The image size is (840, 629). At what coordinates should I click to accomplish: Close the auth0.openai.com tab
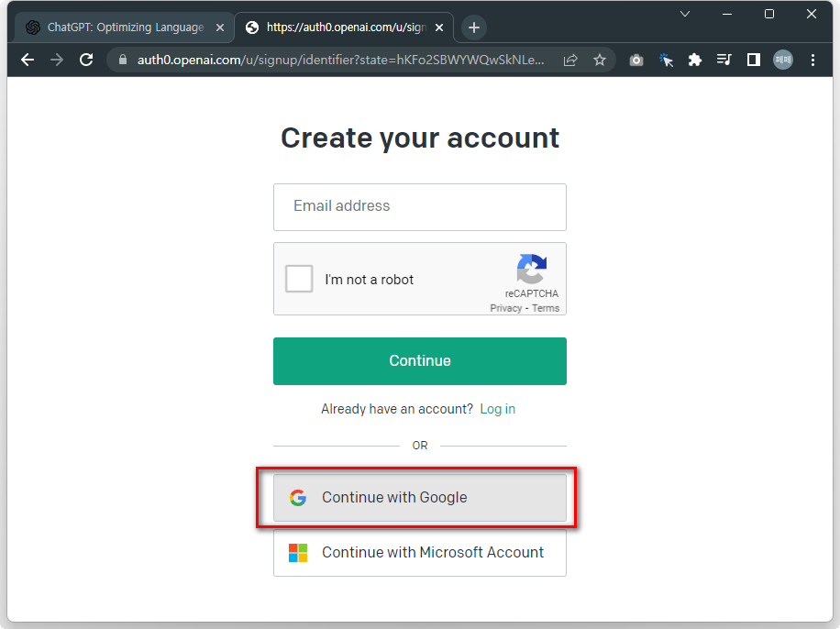click(x=439, y=28)
